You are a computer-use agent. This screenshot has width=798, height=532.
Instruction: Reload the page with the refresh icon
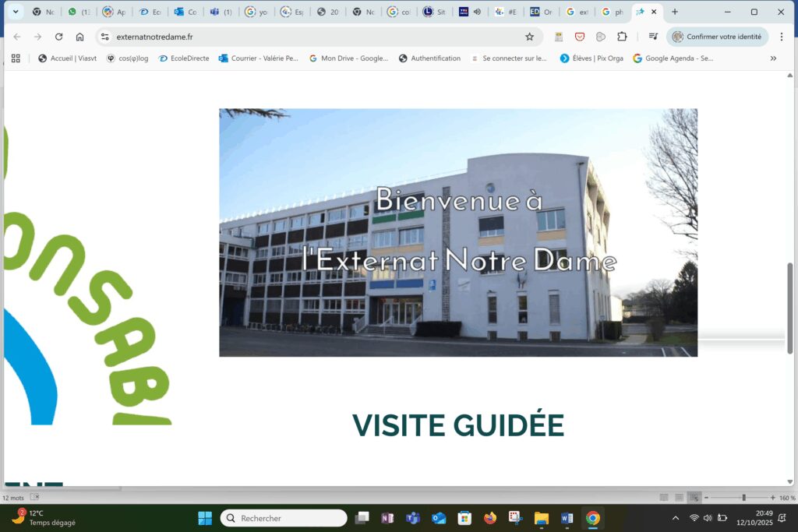[58, 37]
